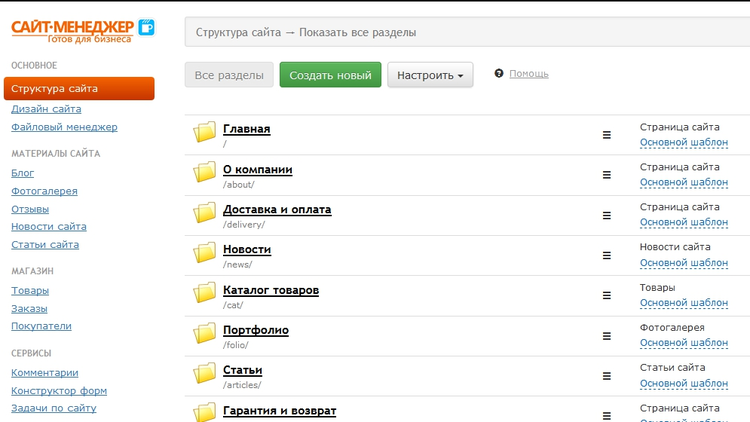The width and height of the screenshot is (750, 422).
Task: Open Заказы in the shop menu
Action: [x=29, y=309]
